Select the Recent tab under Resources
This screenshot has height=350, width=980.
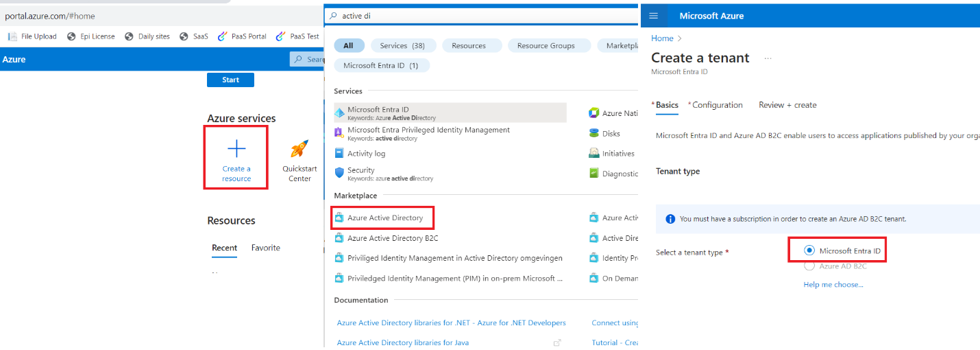point(224,248)
